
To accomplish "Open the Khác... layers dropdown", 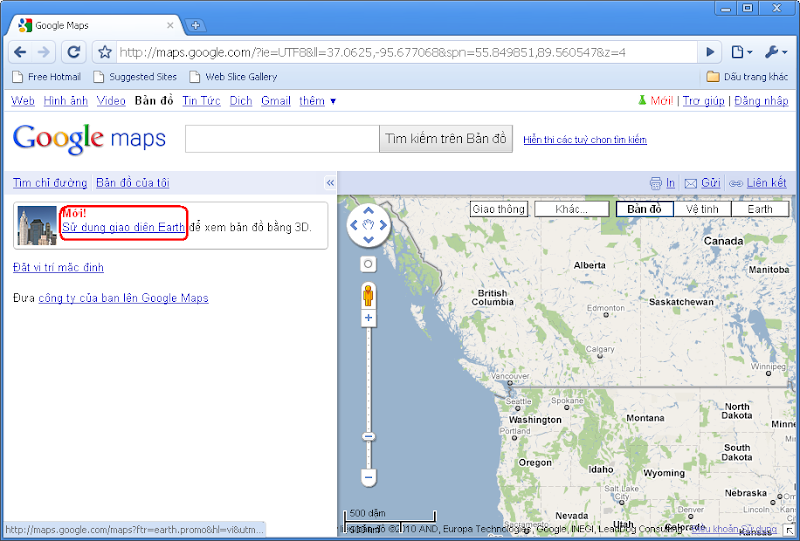I will click(x=571, y=209).
